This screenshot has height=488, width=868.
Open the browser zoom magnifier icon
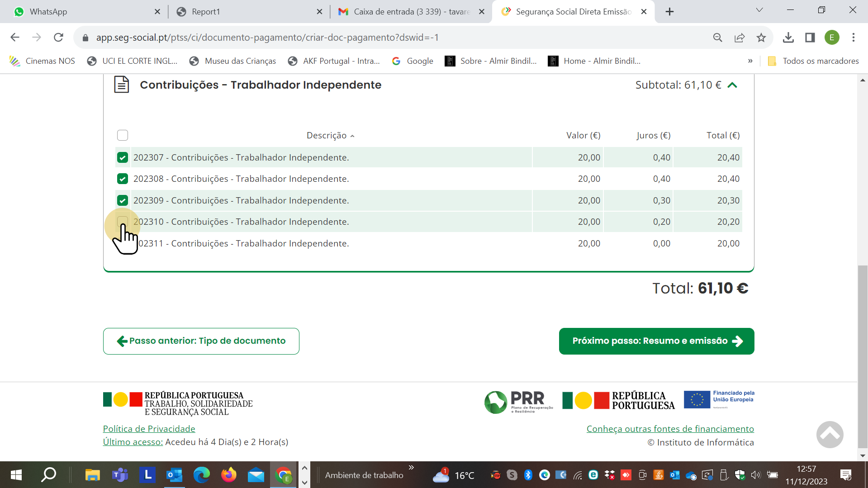coord(717,38)
